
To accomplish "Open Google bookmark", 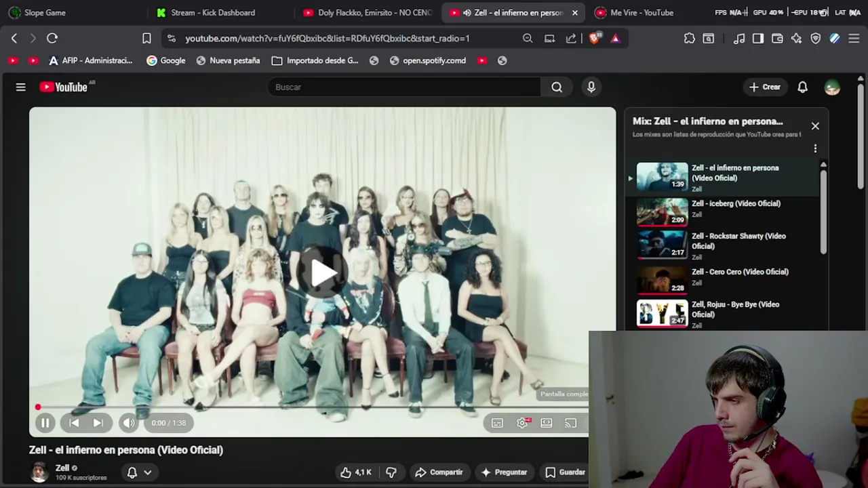I will (x=166, y=60).
